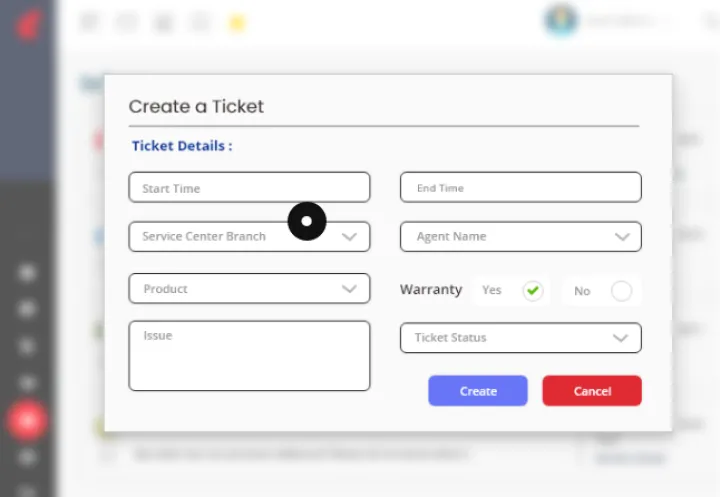Click the highlighted red circle sidebar icon
Viewport: 720px width, 497px height.
[x=27, y=420]
